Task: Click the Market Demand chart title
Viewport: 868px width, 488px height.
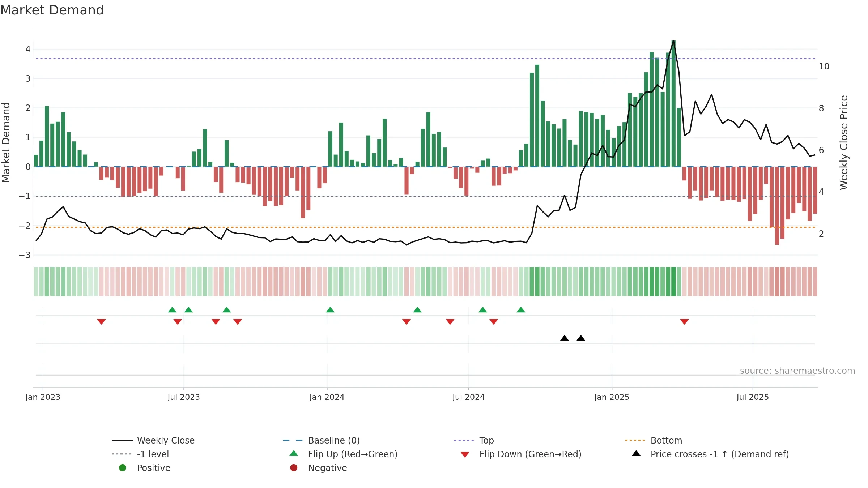Action: point(52,10)
